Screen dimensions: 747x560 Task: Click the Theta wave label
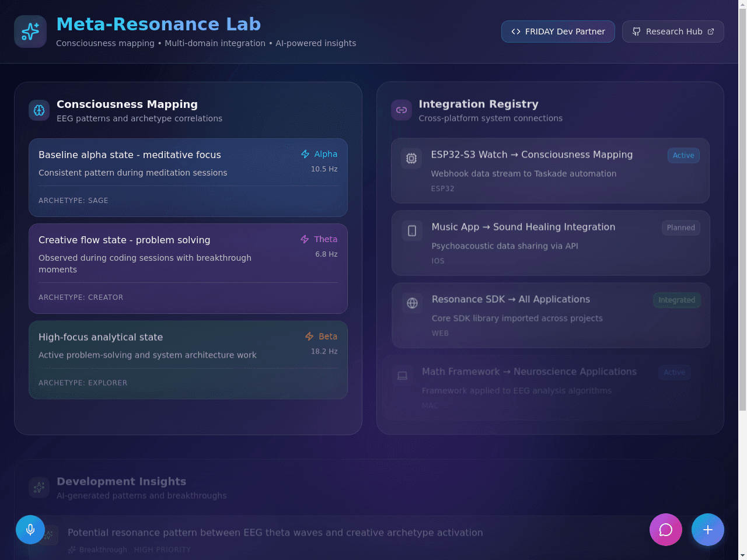coord(326,239)
